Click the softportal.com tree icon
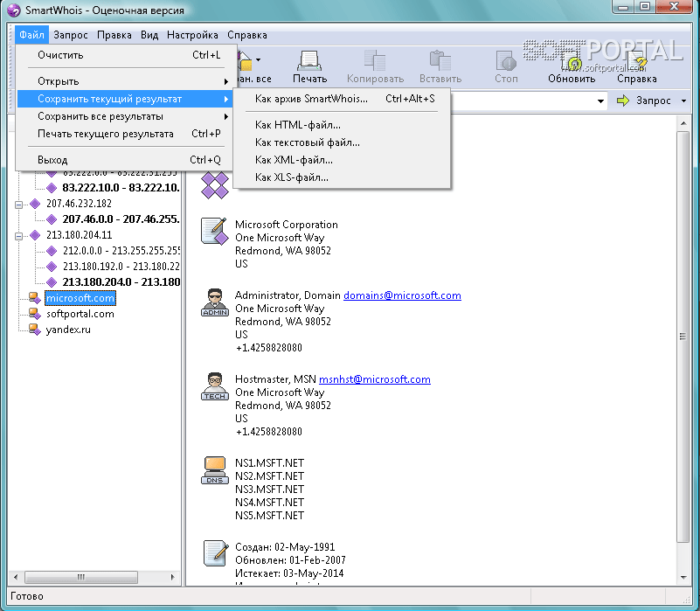Image resolution: width=700 pixels, height=611 pixels. click(x=35, y=314)
